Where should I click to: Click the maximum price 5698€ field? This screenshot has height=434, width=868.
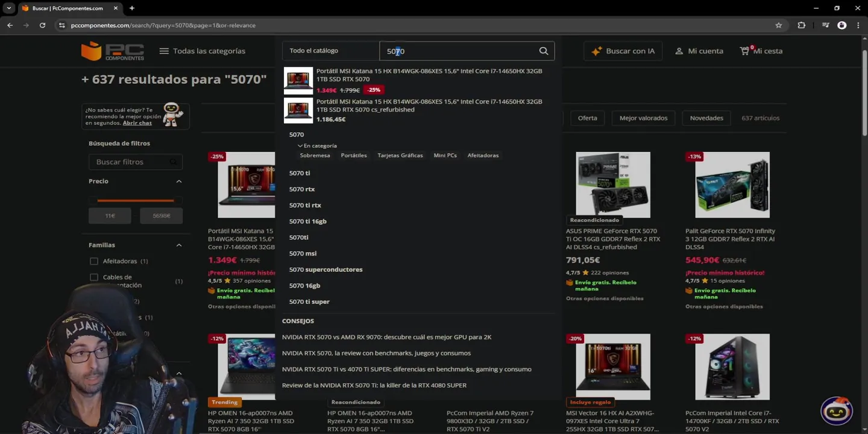point(162,216)
